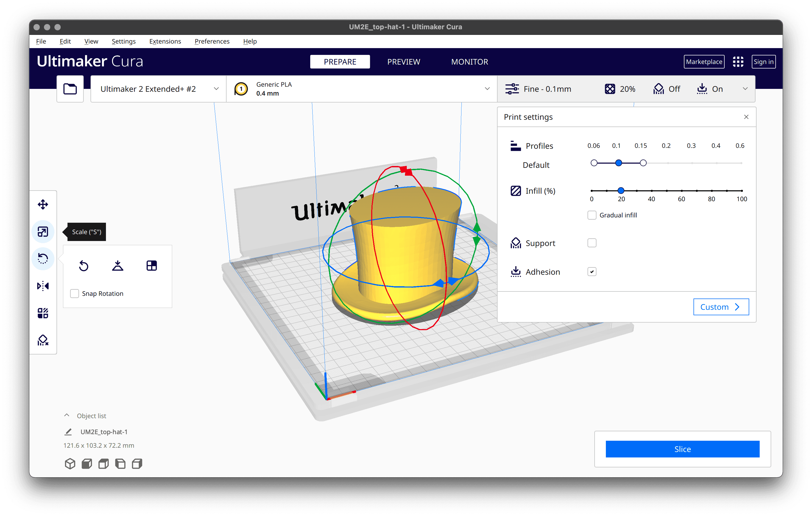The width and height of the screenshot is (812, 516).
Task: Reset rotation of the model
Action: pos(84,266)
